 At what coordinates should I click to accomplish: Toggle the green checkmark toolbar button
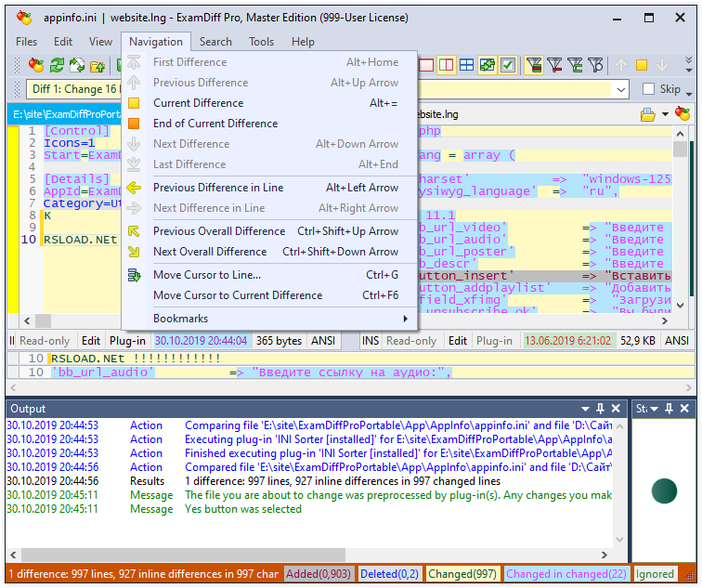[x=508, y=65]
